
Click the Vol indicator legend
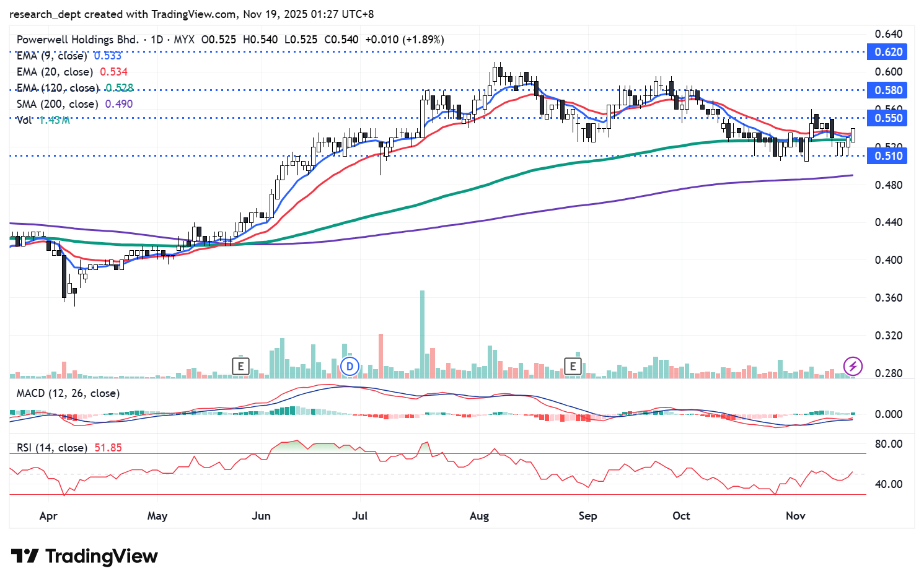24,120
